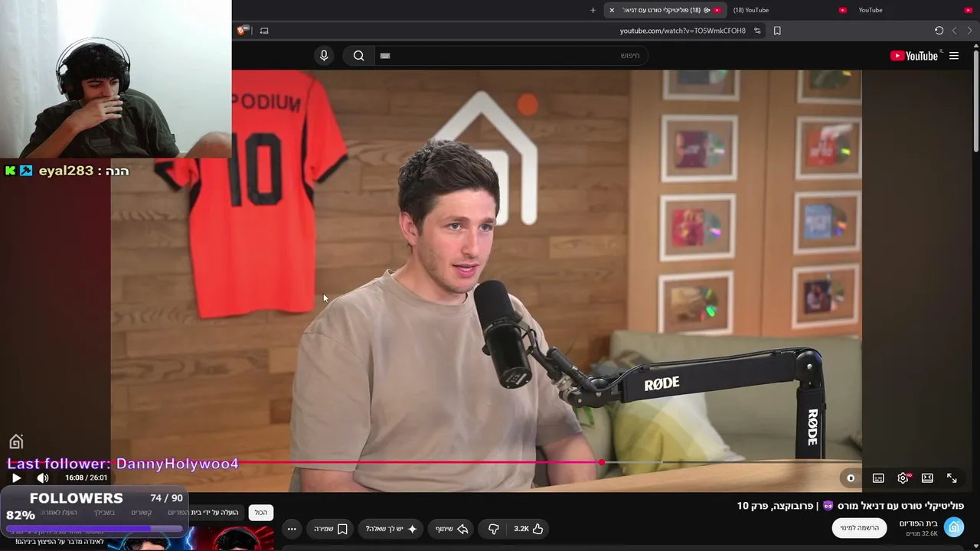The image size is (980, 551).
Task: Click the video title text
Action: pyautogui.click(x=851, y=506)
